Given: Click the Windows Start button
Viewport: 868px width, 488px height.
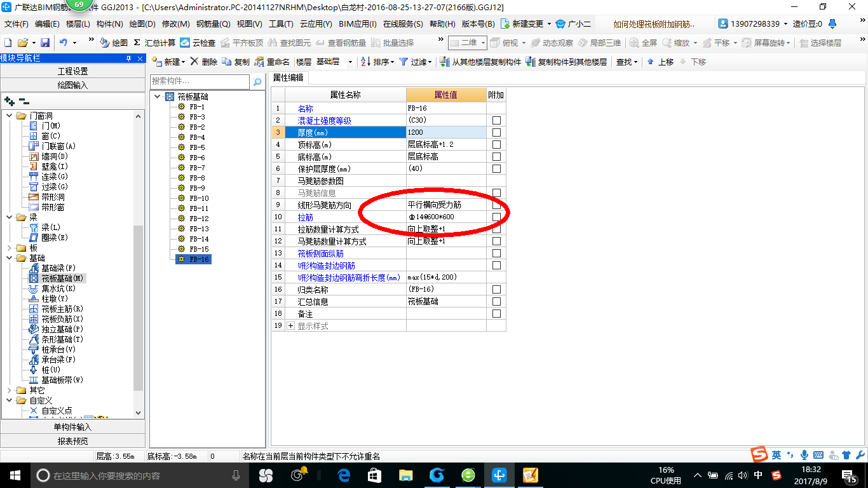Looking at the screenshot, I should pos(15,475).
